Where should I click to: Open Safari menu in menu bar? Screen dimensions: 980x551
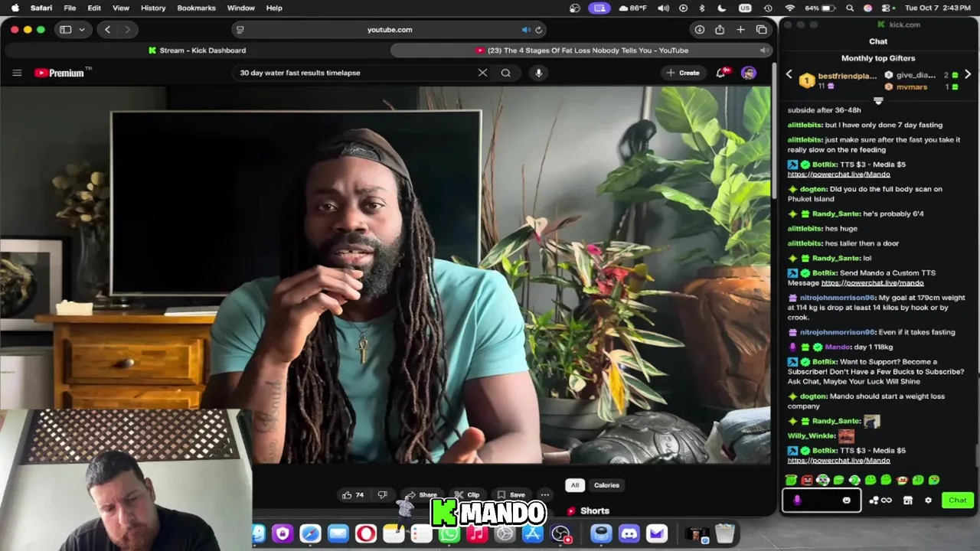click(x=41, y=8)
